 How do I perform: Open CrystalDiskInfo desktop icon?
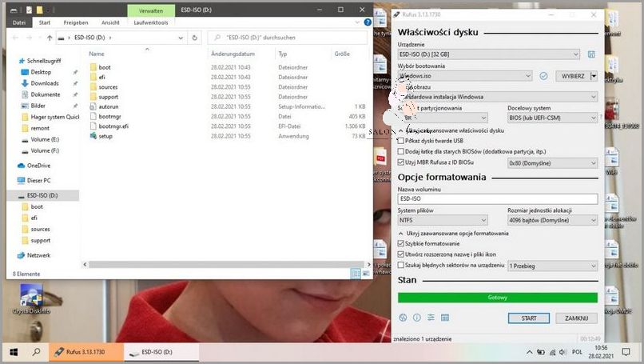[x=31, y=299]
